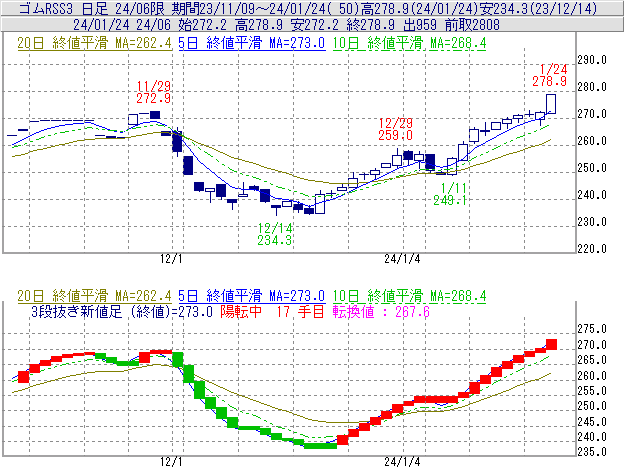
Task: Click the 5日 終値平滑 MA=273.0 label in upper chart
Action: [x=252, y=43]
